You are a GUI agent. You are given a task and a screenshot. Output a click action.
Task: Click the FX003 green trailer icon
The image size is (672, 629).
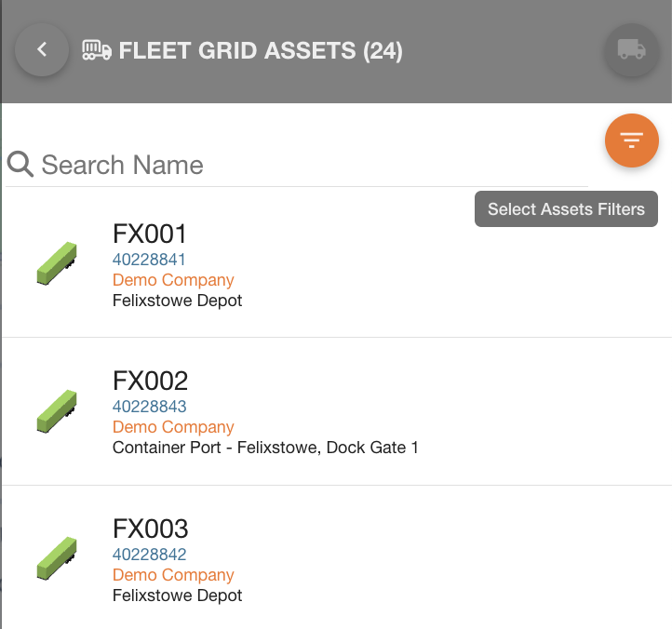57,558
